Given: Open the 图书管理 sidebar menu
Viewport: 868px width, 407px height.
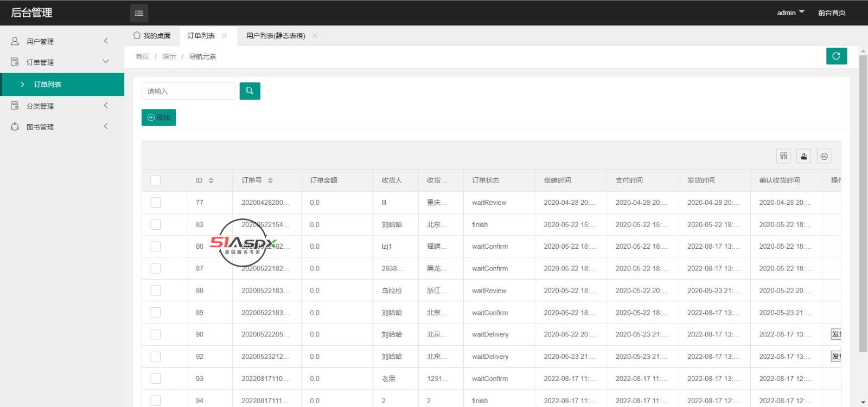Looking at the screenshot, I should click(62, 127).
